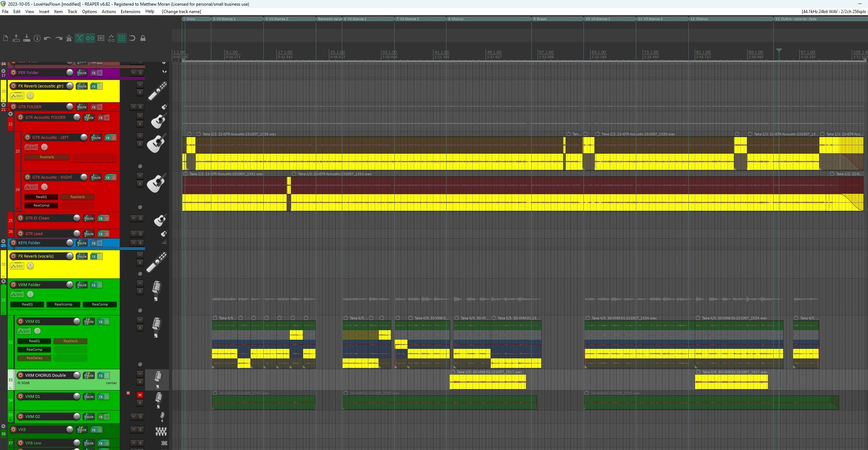Click the guitar icon of GTR Acoustic - LEFT
The width and height of the screenshot is (868, 450).
pos(157,143)
